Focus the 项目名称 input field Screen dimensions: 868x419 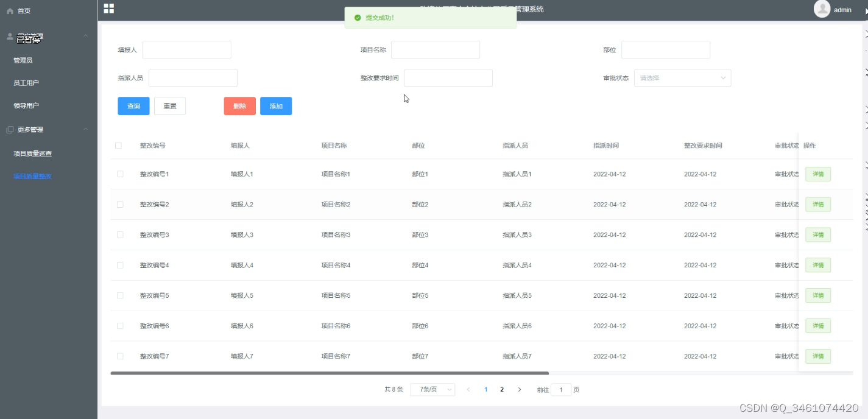coord(436,50)
